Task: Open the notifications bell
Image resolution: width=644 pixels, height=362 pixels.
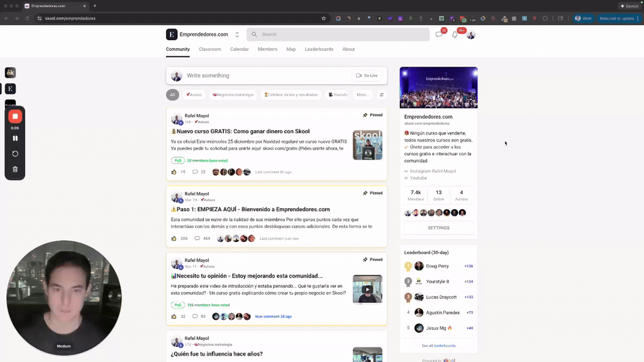Action: tap(455, 35)
